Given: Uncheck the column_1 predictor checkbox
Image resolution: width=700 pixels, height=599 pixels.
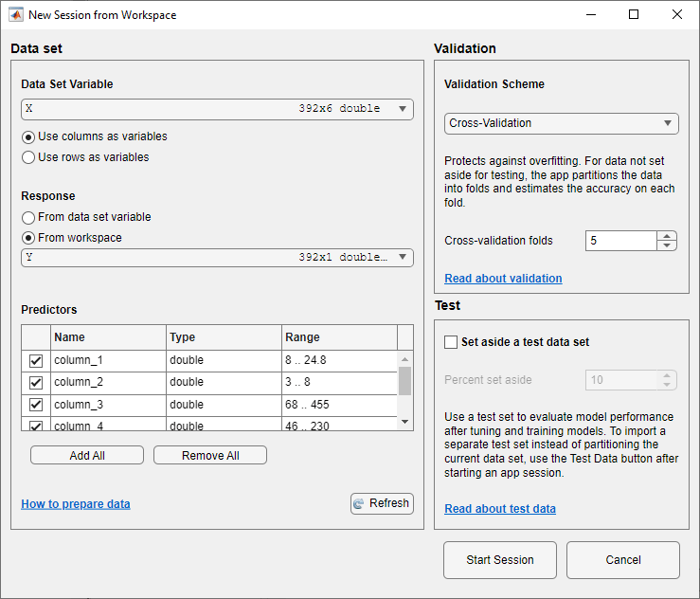Looking at the screenshot, I should click(x=36, y=361).
